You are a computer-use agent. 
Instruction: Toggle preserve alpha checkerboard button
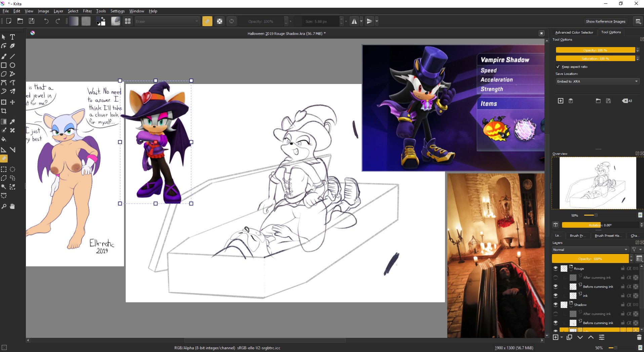[219, 21]
